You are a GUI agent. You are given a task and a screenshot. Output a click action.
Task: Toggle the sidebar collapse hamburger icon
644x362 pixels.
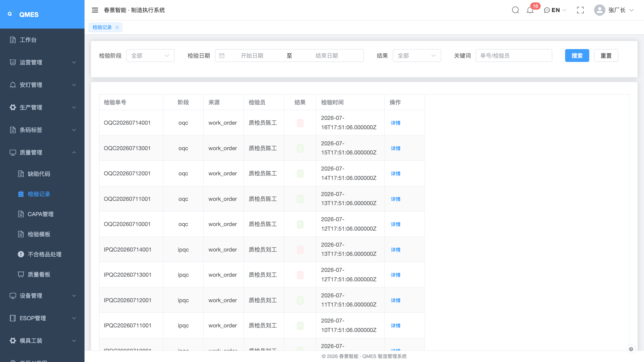click(x=95, y=10)
